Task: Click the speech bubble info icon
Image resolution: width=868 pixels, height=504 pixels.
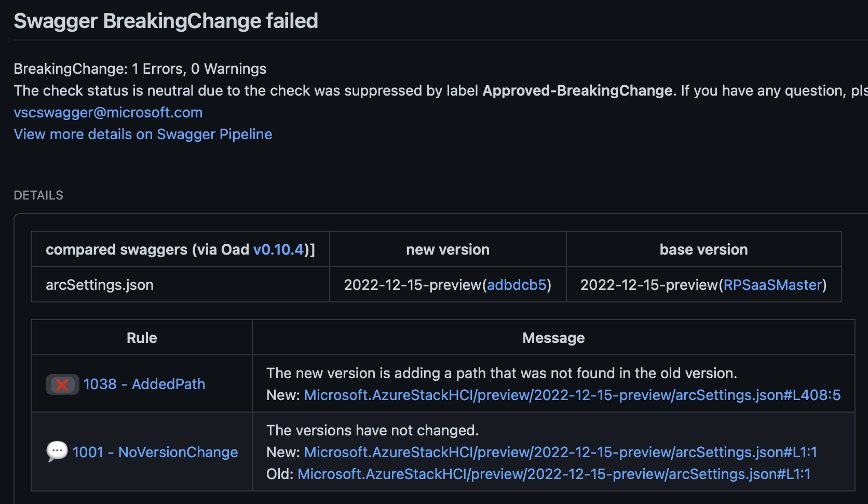Action: click(x=57, y=452)
